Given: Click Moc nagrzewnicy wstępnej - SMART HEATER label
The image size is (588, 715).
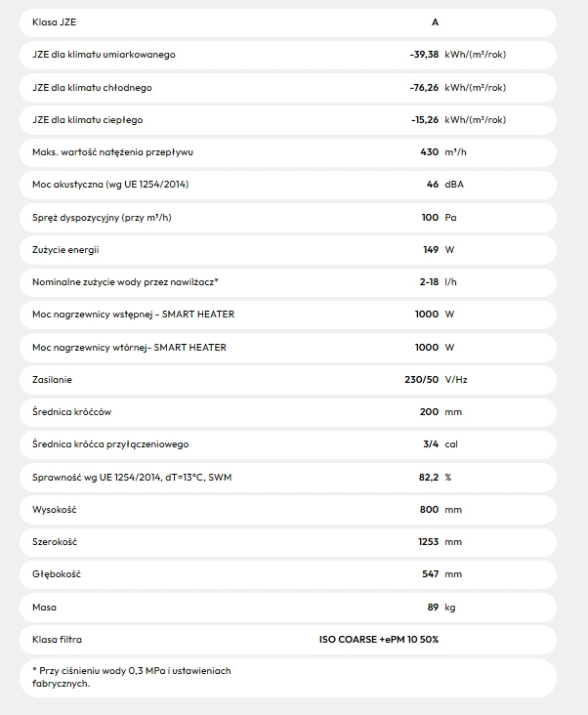Looking at the screenshot, I should pyautogui.click(x=133, y=315).
